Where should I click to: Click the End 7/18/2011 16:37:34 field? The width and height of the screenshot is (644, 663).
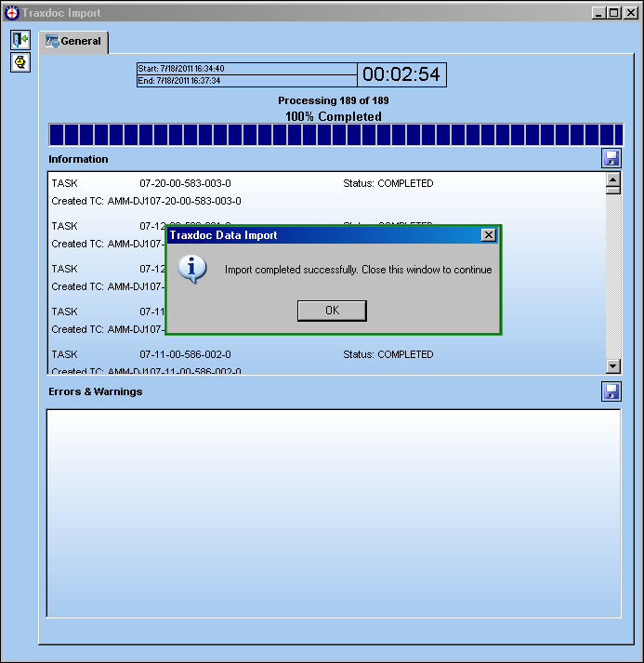coord(247,81)
